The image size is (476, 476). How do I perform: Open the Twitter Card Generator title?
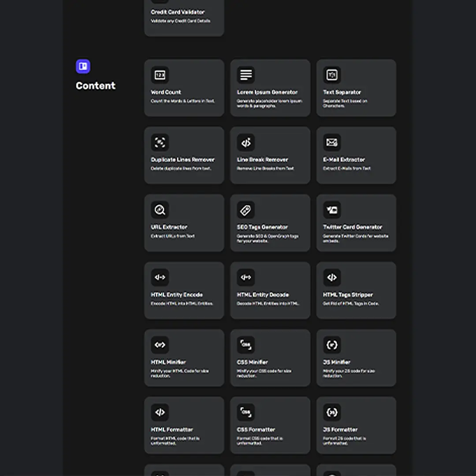click(353, 227)
